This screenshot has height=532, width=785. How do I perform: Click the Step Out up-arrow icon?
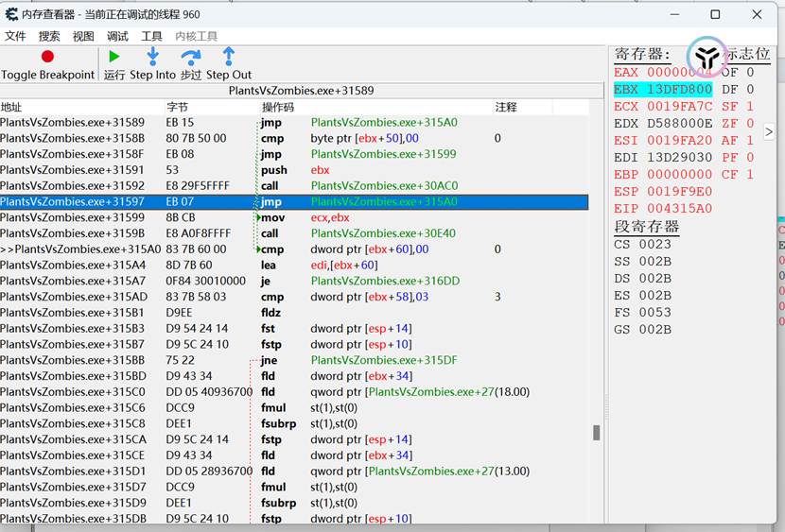tap(229, 57)
